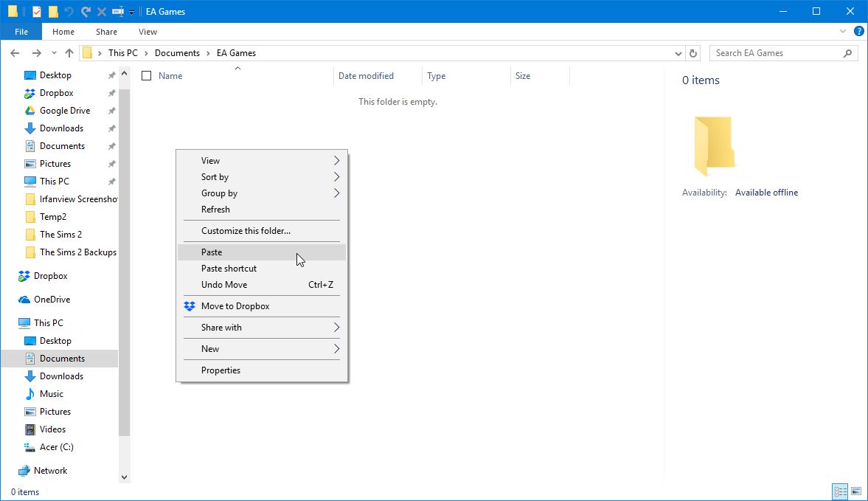The width and height of the screenshot is (868, 501).
Task: Expand the View submenu
Action: [262, 161]
